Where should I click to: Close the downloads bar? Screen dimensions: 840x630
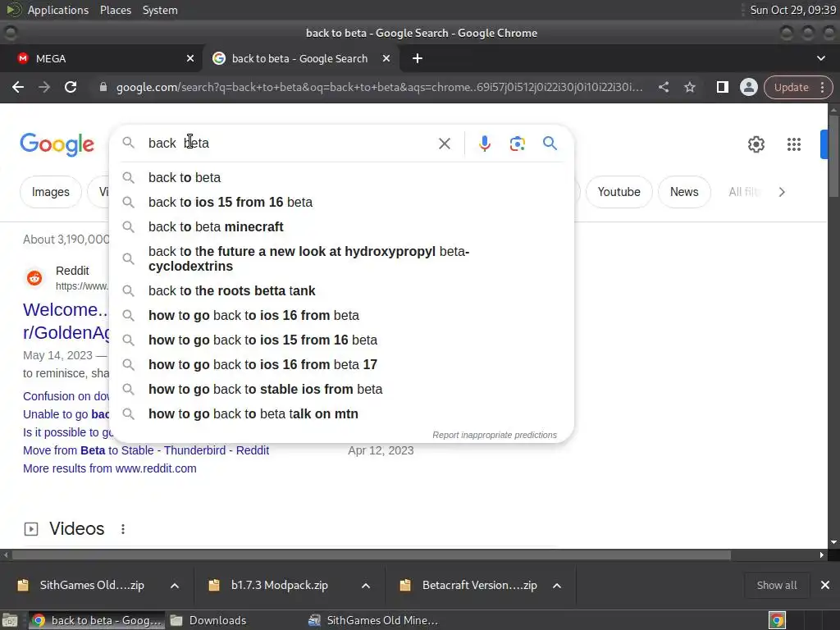pos(825,586)
